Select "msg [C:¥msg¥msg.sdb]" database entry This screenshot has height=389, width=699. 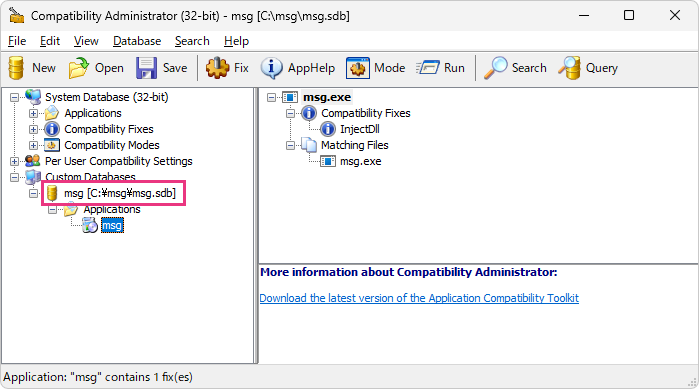point(120,193)
